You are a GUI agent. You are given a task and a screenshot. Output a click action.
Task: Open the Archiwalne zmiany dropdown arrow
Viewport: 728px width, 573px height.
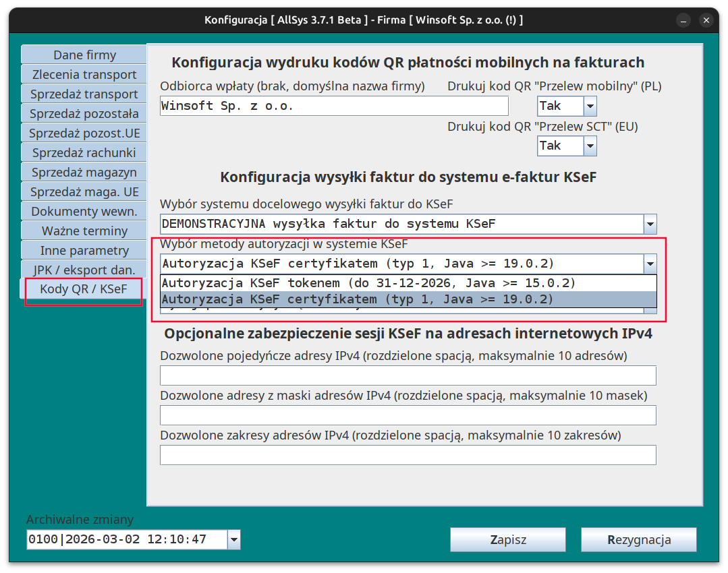(x=233, y=539)
